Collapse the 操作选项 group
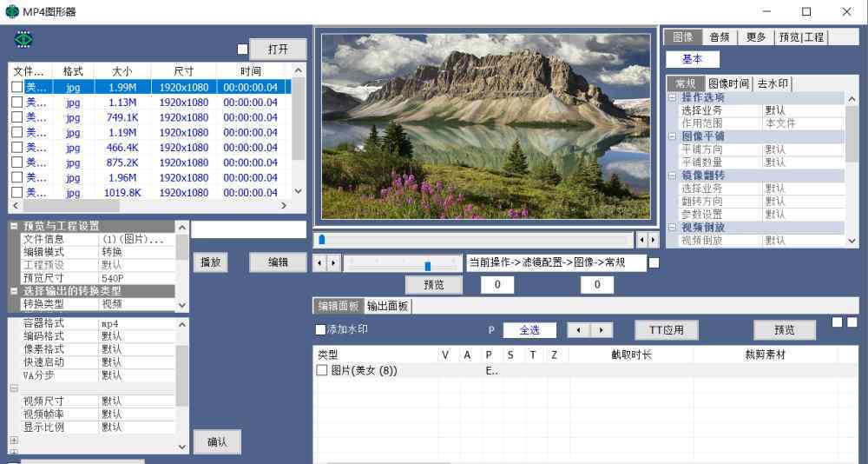Viewport: 868px width, 464px height. 672,97
